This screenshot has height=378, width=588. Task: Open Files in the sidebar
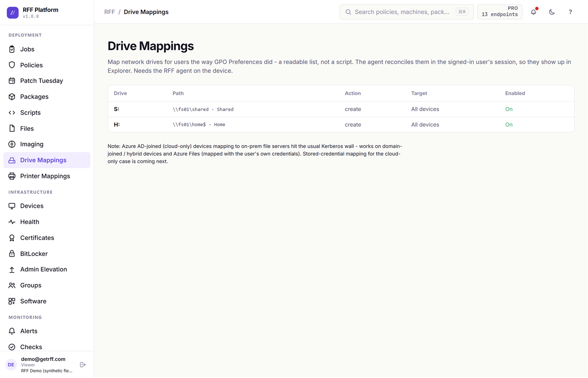point(47,129)
